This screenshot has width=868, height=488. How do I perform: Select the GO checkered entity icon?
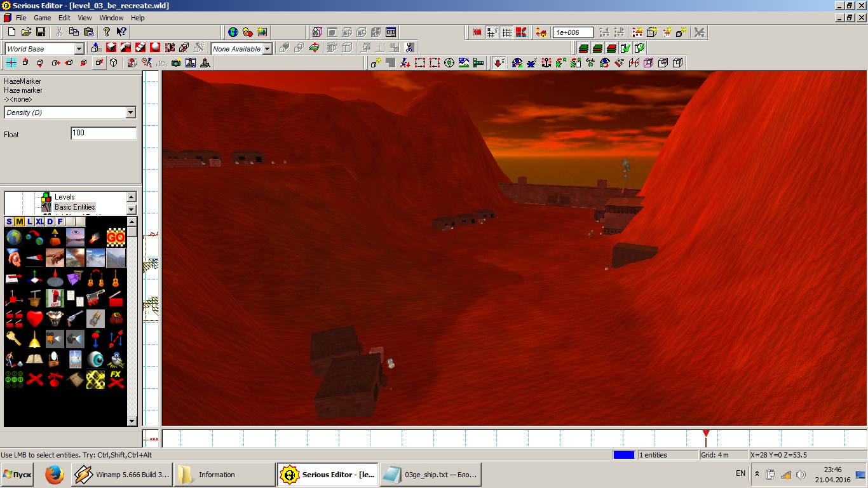(116, 238)
